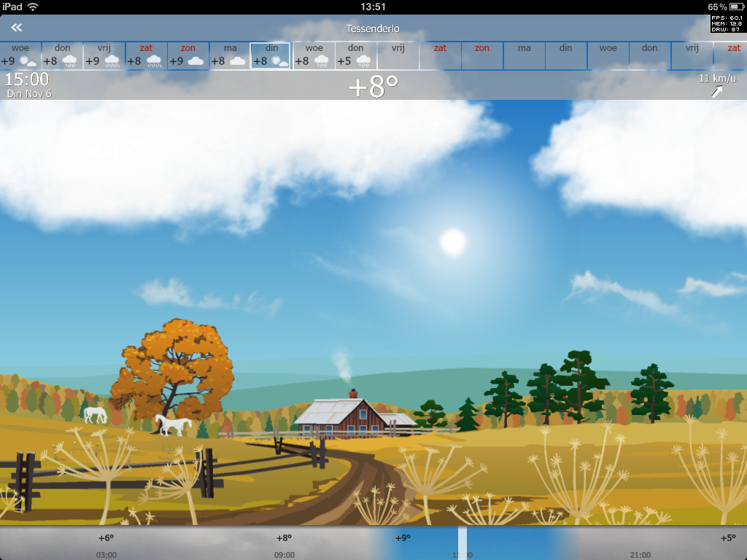Tap the large +8° current temperature
This screenshot has height=560, width=747.
click(373, 87)
